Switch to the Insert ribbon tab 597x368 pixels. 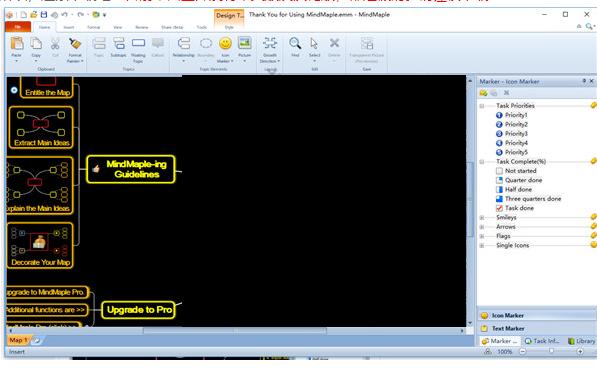click(69, 27)
